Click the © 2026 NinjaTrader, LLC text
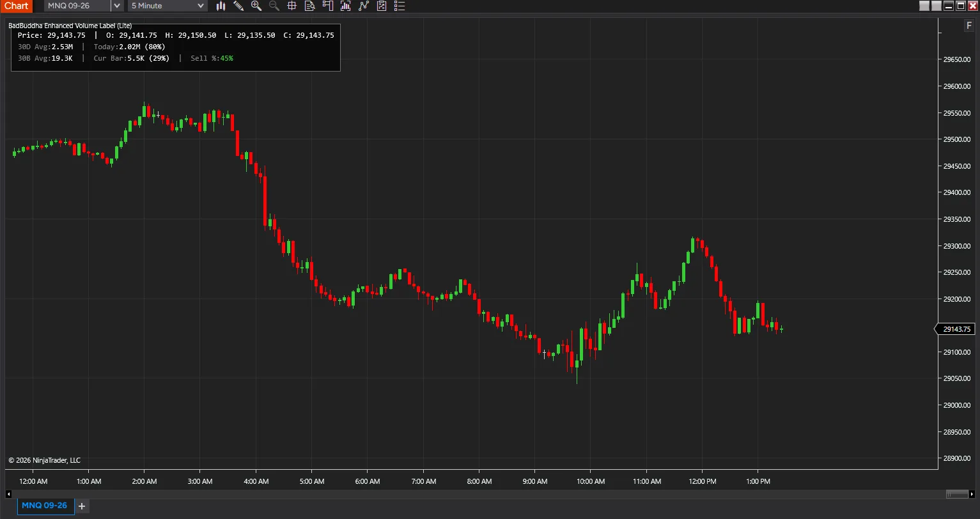The height and width of the screenshot is (519, 980). (x=44, y=460)
